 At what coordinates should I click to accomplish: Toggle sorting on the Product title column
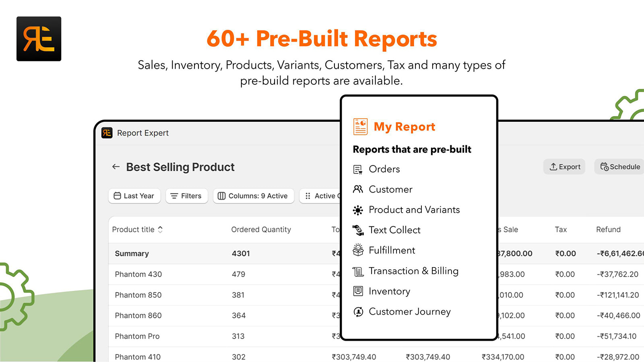click(160, 229)
